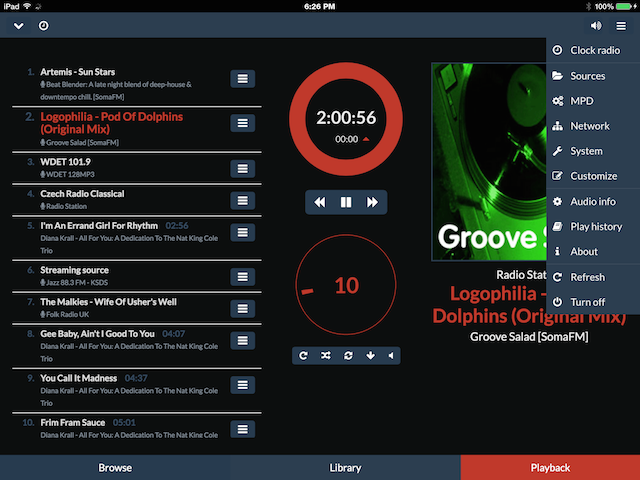
Task: Toggle the consume mode icon
Action: point(348,356)
